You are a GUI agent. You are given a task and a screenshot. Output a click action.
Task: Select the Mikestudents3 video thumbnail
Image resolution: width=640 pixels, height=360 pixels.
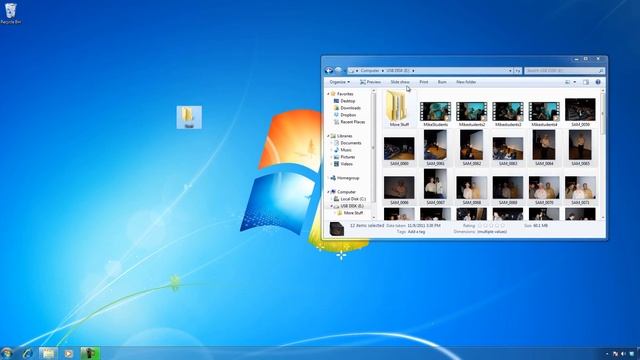click(508, 113)
